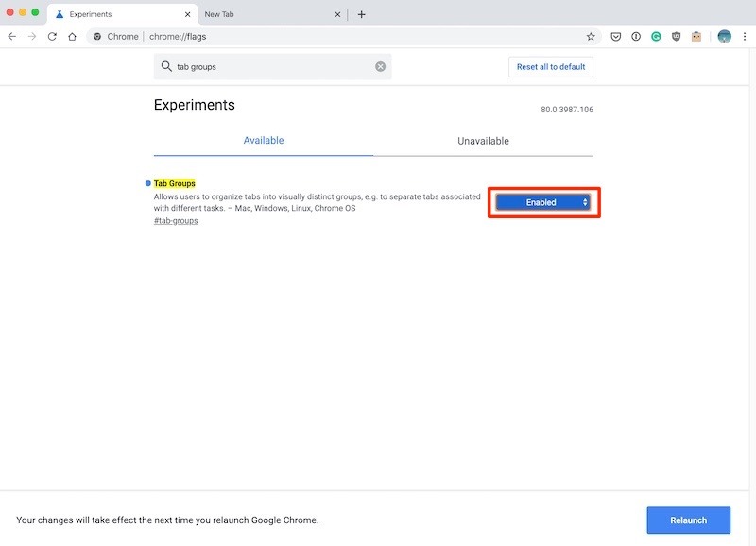Reload the chrome://flags page
The image size is (756, 546).
(x=52, y=37)
